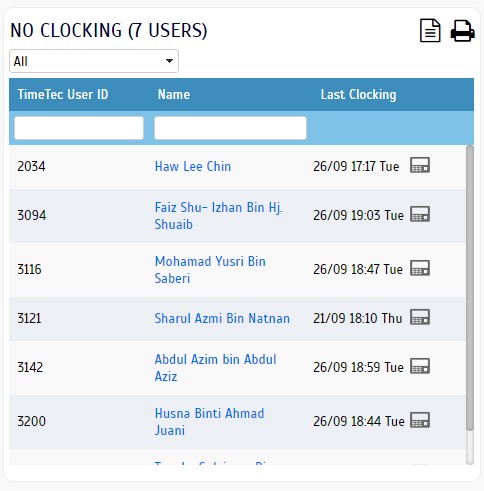Click the Last Clocking column header
The width and height of the screenshot is (484, 491).
358,94
